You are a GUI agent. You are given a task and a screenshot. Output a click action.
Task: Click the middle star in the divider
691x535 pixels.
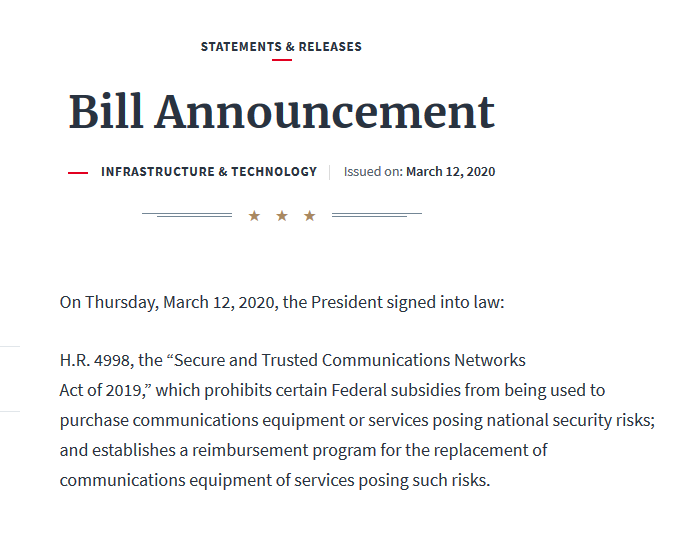282,215
